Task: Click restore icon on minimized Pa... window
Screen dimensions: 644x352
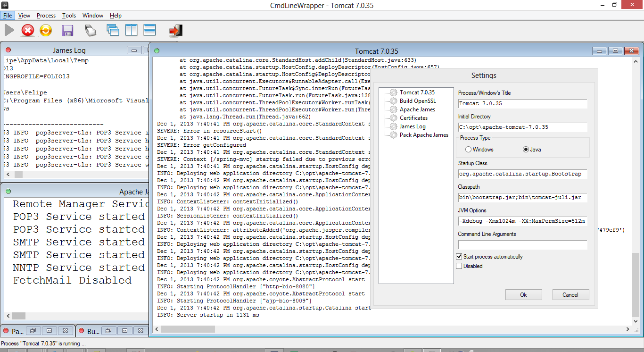Action: [33, 331]
